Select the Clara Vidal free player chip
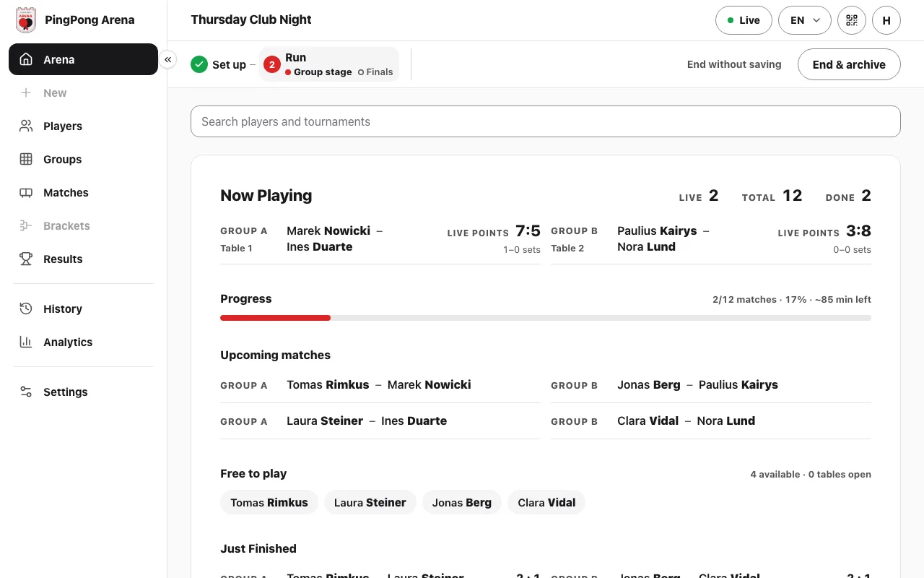The width and height of the screenshot is (924, 578). tap(546, 502)
